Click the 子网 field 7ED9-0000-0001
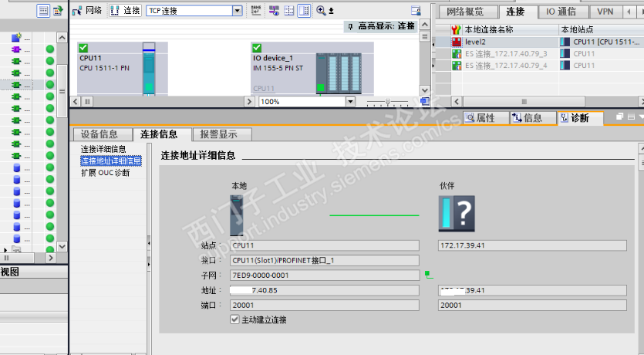Viewport: 644px width, 355px height. [325, 276]
